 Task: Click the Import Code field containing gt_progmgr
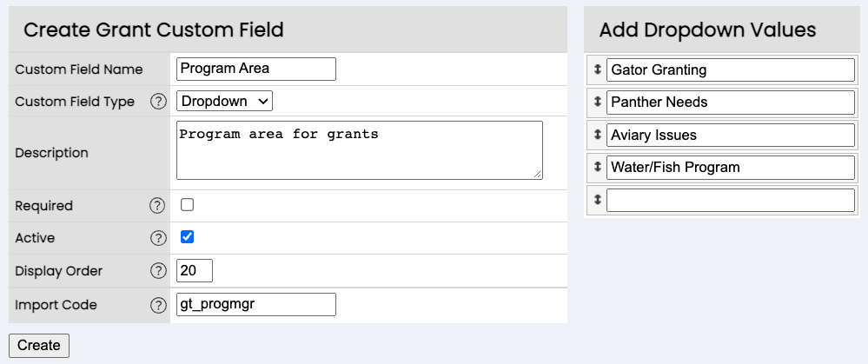pos(256,305)
